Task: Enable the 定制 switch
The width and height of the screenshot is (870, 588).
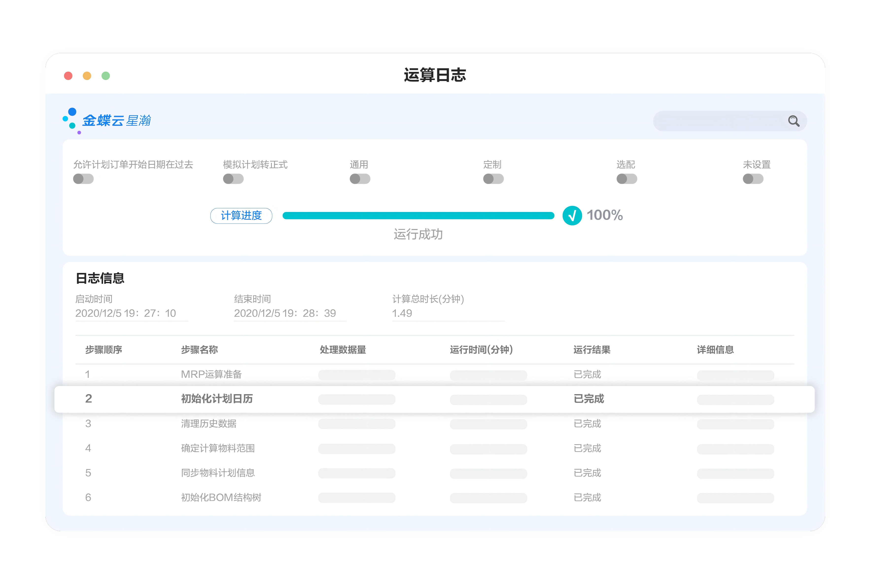Action: click(493, 179)
